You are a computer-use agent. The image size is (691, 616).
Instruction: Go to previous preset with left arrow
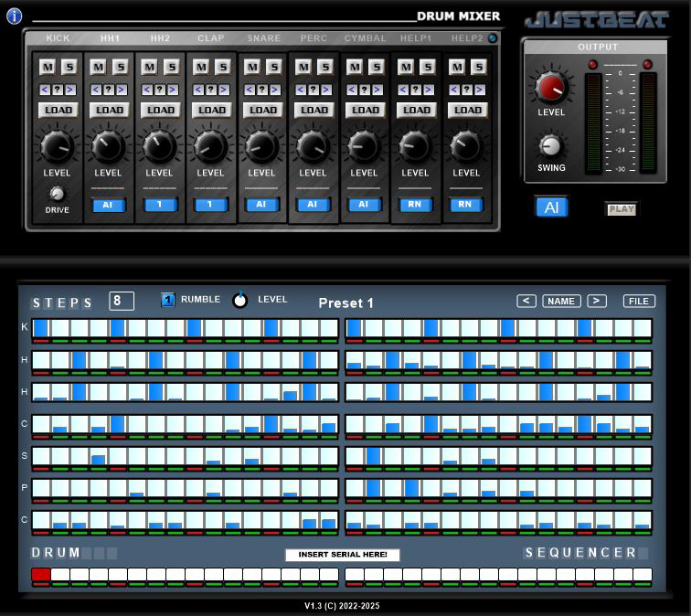coord(526,301)
